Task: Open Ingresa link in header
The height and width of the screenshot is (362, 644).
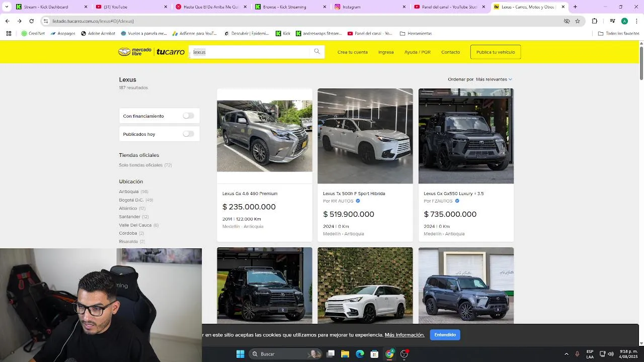Action: (386, 52)
